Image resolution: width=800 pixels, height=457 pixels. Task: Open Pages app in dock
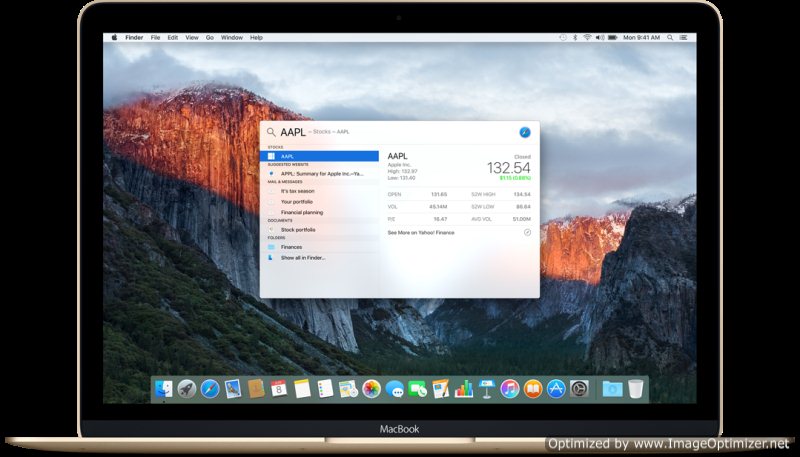(440, 389)
